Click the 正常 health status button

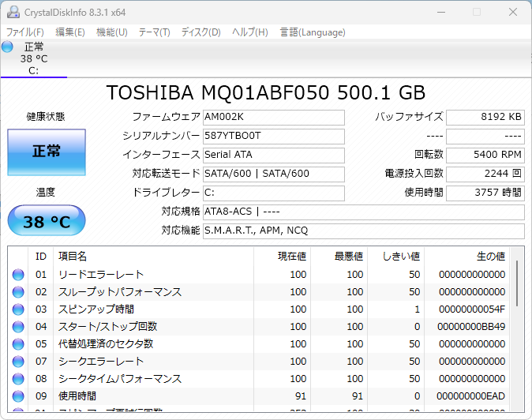[46, 152]
